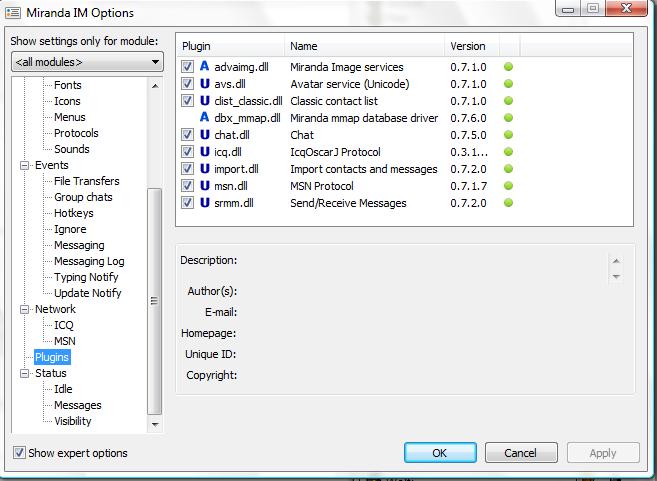Click description scroll down arrow

616,276
